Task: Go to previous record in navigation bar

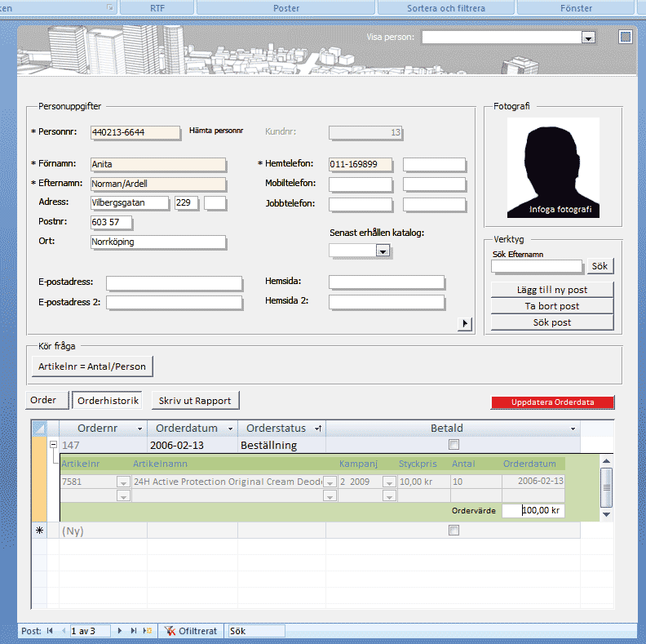Action: click(x=64, y=630)
